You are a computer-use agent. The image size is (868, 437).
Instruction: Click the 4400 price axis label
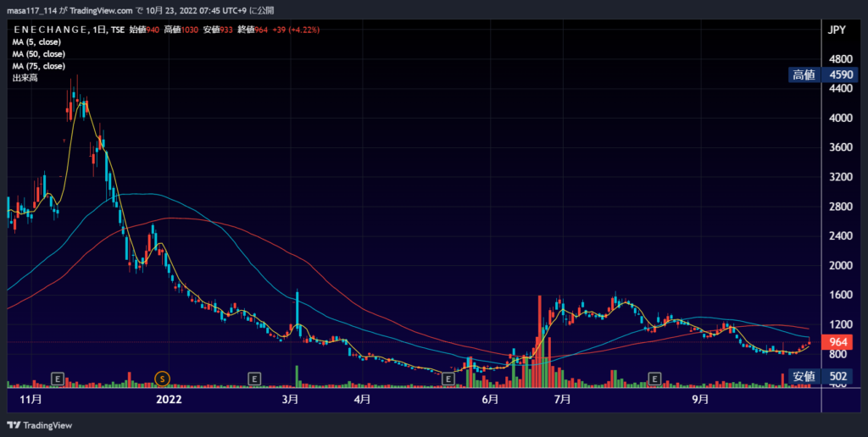click(841, 89)
